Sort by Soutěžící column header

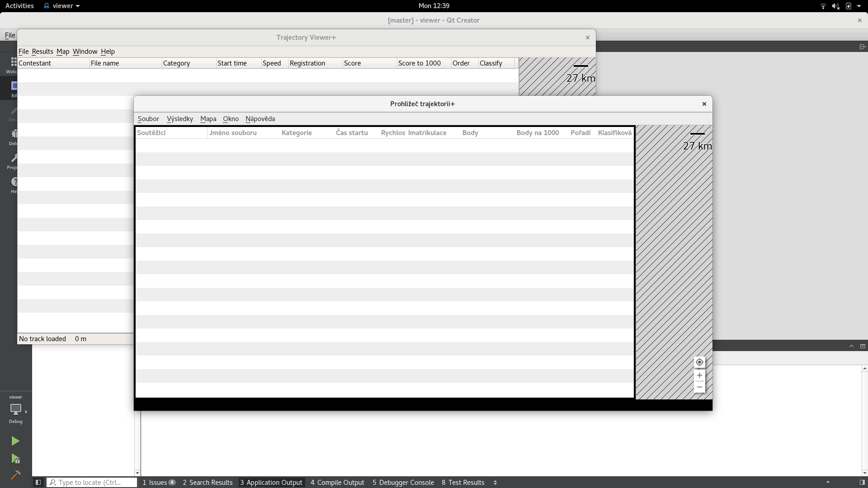(x=171, y=133)
